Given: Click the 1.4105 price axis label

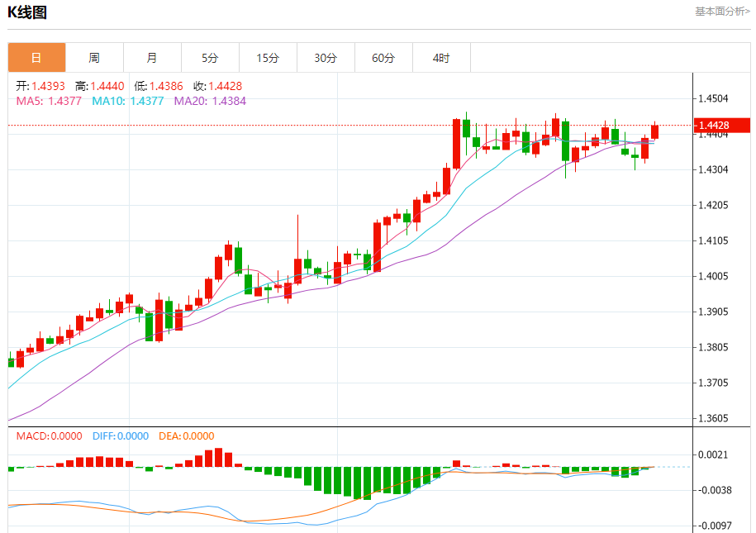Looking at the screenshot, I should (x=713, y=240).
